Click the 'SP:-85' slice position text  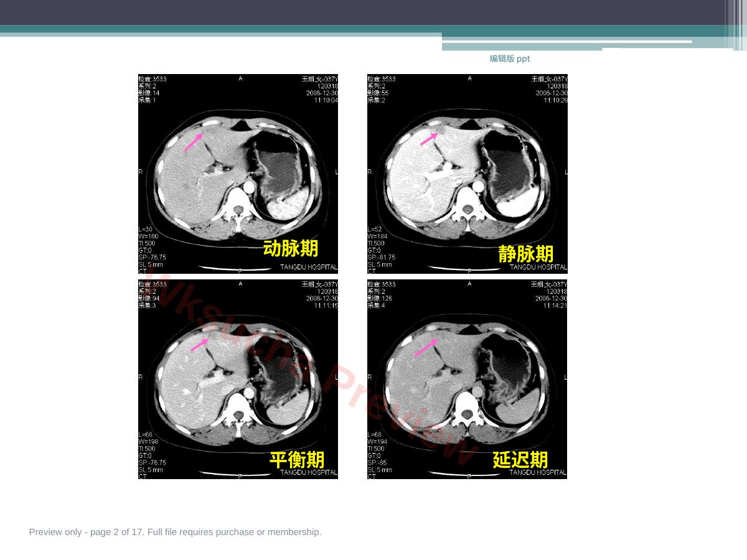click(377, 463)
